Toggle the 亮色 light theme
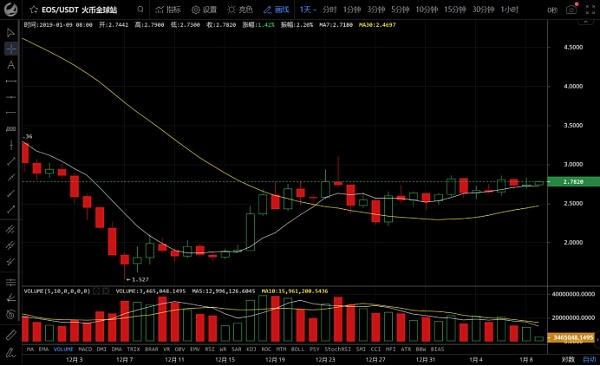Screen dimensions: 600x366 click(240, 10)
